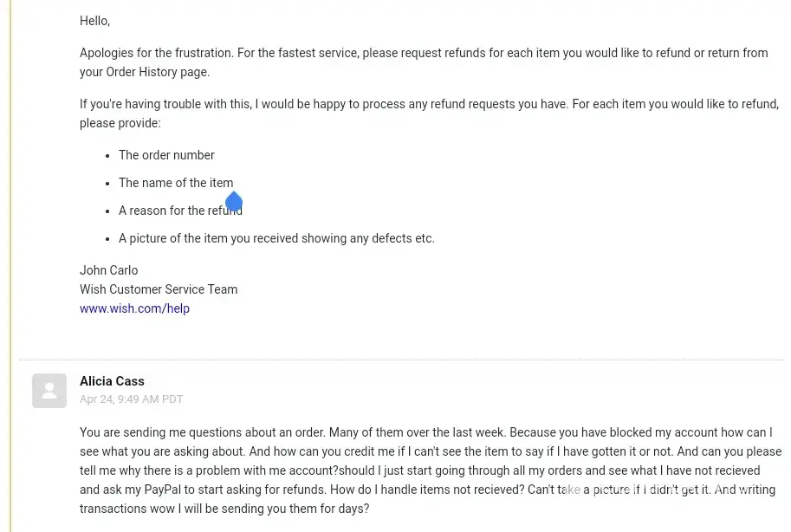Click the words "Order History page"
This screenshot has width=791, height=532.
point(158,72)
